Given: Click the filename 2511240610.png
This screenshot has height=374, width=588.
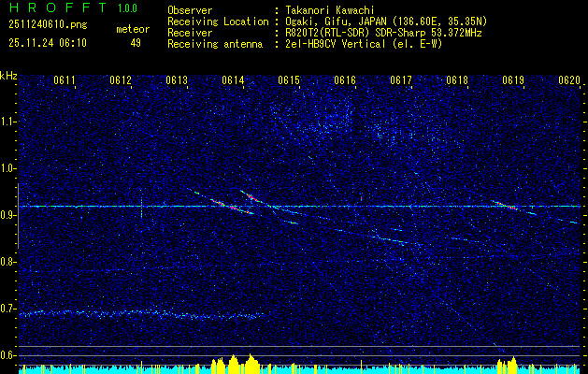Looking at the screenshot, I should [x=48, y=25].
